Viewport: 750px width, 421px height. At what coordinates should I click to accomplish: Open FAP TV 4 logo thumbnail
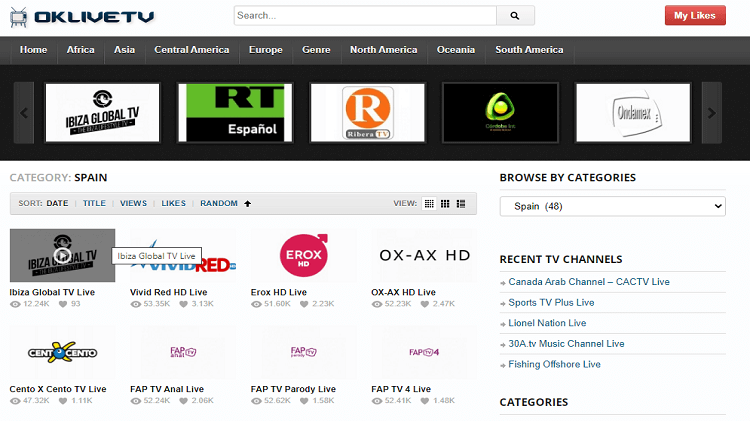(424, 352)
